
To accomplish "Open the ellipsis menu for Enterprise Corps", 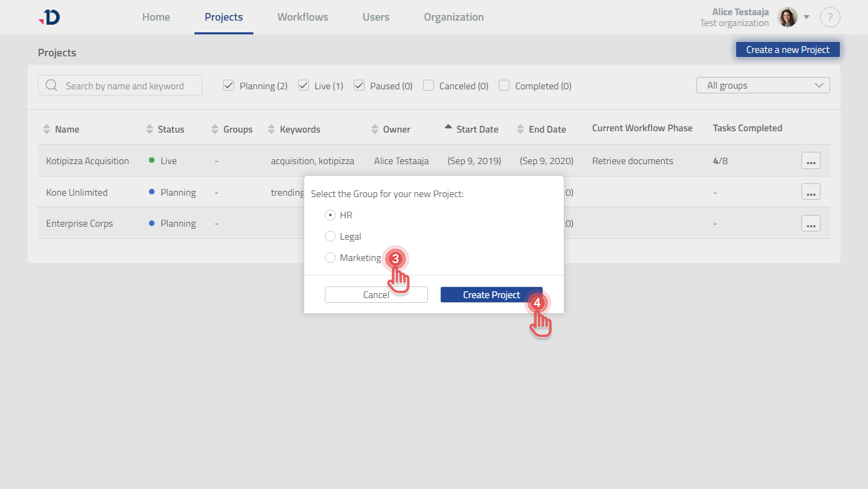I will pyautogui.click(x=810, y=223).
